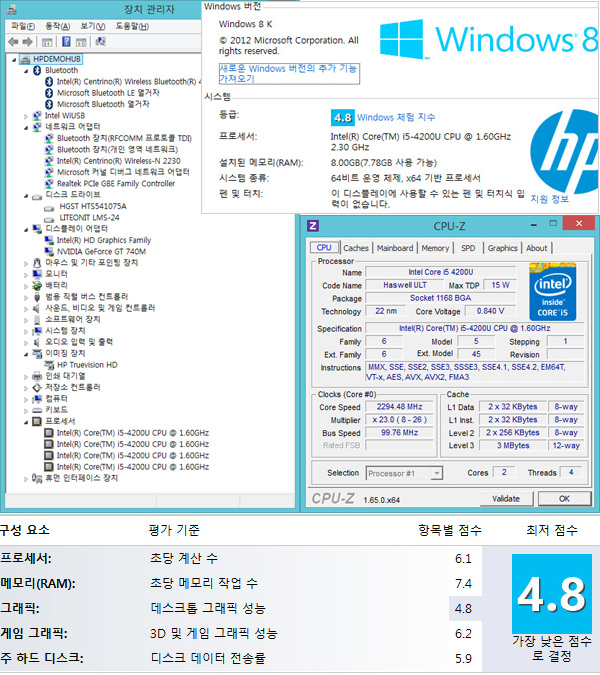Screen dimensions: 600x675
Task: Switch to the Caches tab in CPU-Z
Action: point(356,248)
